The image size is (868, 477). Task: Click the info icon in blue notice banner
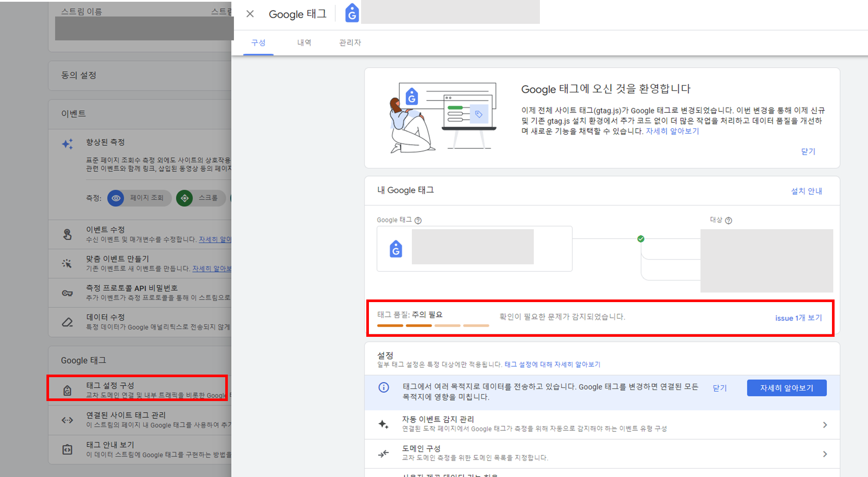pos(384,387)
